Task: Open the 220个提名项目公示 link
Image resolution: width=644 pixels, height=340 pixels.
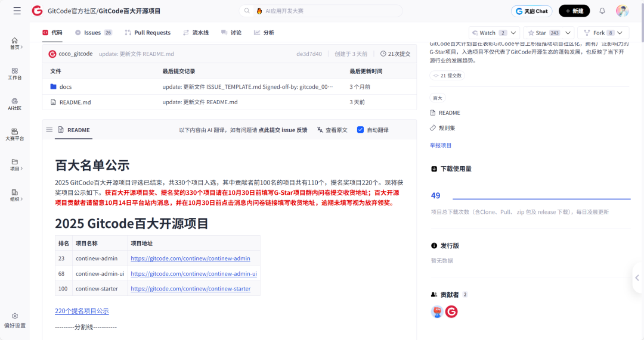Action: (82, 311)
